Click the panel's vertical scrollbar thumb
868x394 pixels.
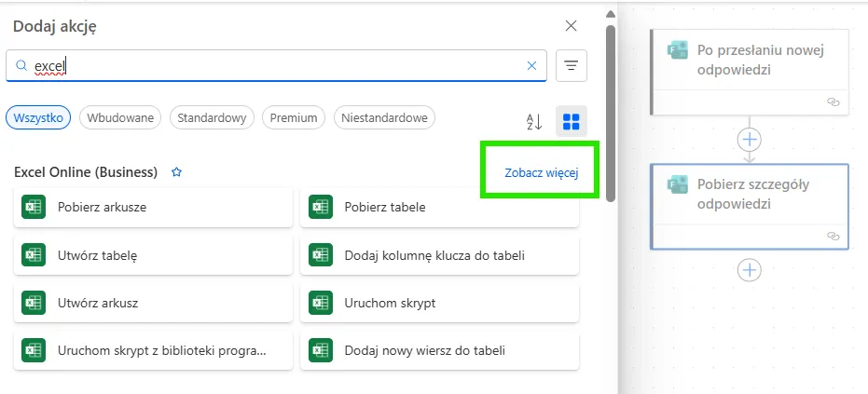(x=611, y=112)
